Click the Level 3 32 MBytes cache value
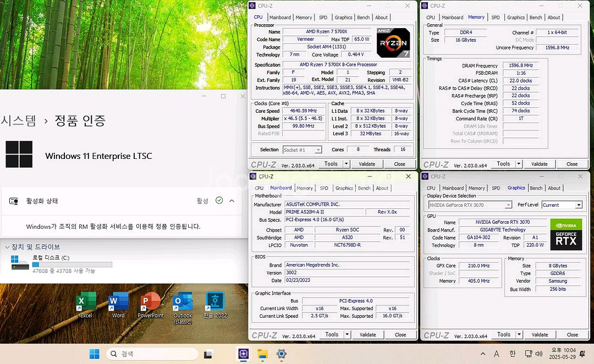Image resolution: width=594 pixels, height=364 pixels. point(370,134)
